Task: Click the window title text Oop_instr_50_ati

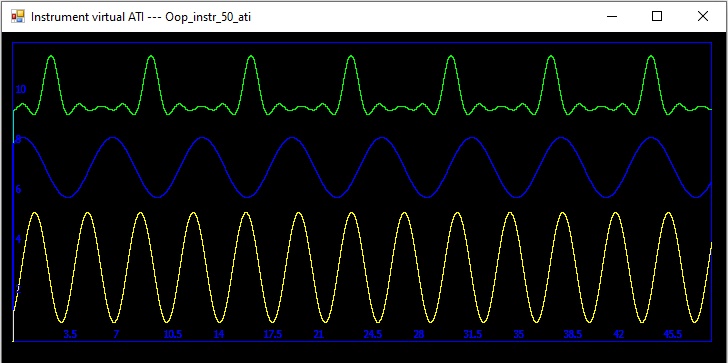Action: [x=208, y=17]
